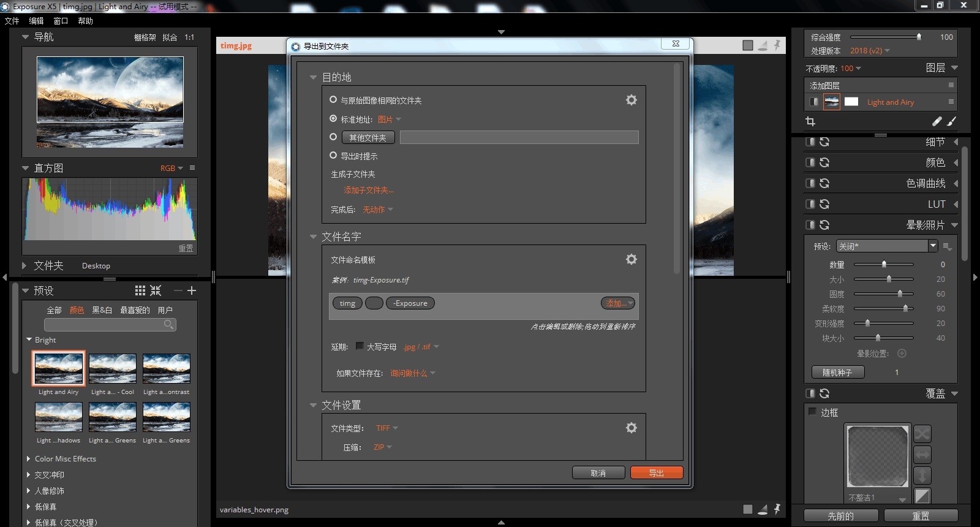Screen dimensions: 980x527
Task: Open destination settings gear icon
Action: [x=631, y=100]
